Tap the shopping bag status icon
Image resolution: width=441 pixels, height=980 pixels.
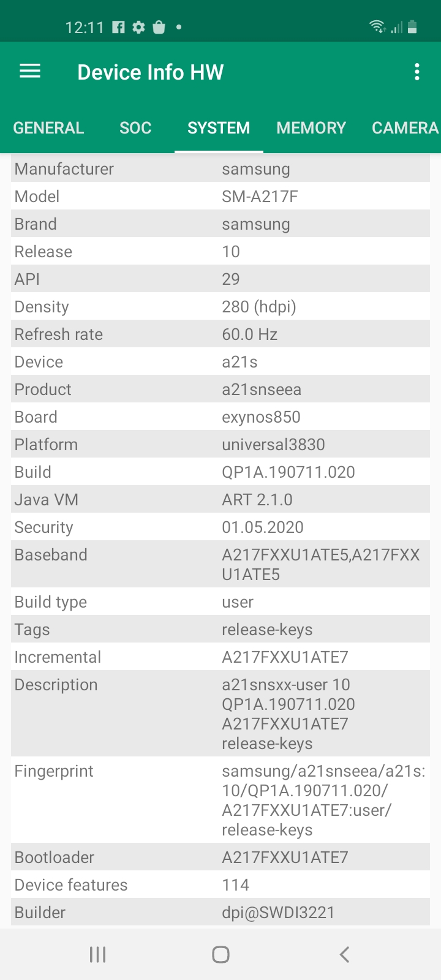click(159, 27)
